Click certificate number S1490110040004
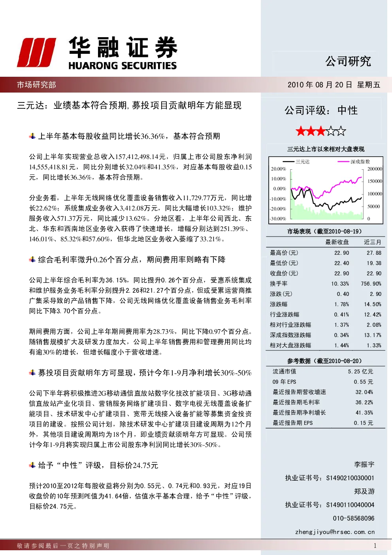The height and width of the screenshot is (555, 392). tap(350, 505)
